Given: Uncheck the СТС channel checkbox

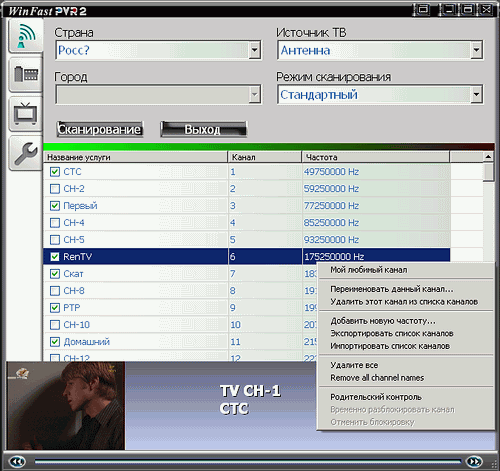Looking at the screenshot, I should [55, 172].
